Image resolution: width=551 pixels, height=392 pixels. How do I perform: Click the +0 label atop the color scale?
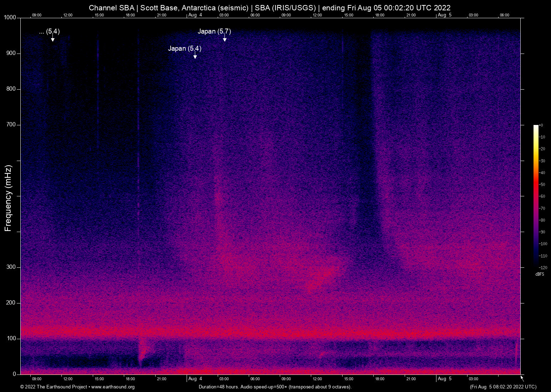click(541, 125)
